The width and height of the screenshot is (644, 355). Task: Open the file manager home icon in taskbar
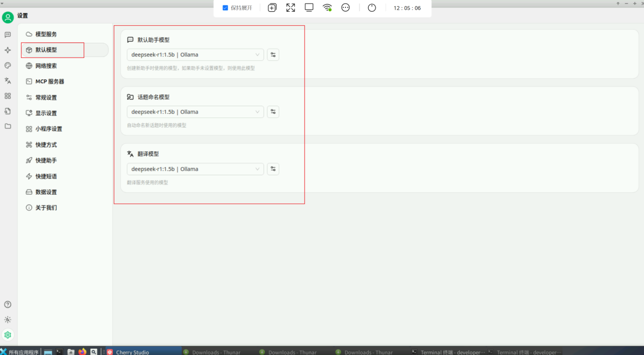coord(71,352)
